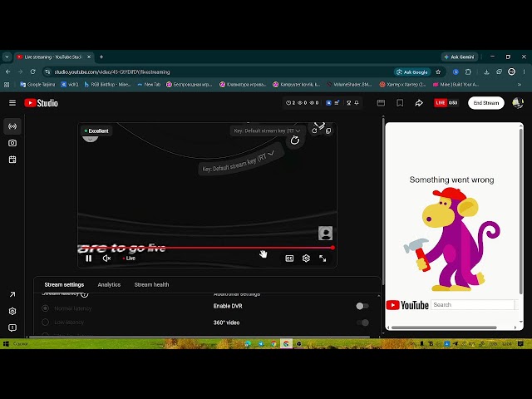Click the End Stream button
This screenshot has width=532, height=399.
tap(485, 103)
